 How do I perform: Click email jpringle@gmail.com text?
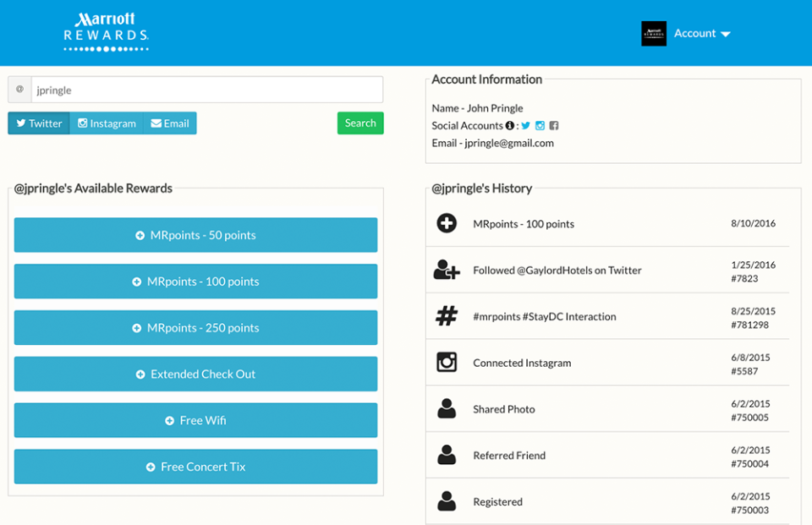509,144
